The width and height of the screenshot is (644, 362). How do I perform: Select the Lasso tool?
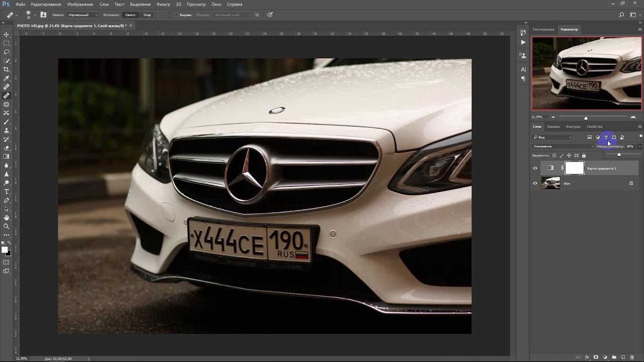pyautogui.click(x=7, y=52)
